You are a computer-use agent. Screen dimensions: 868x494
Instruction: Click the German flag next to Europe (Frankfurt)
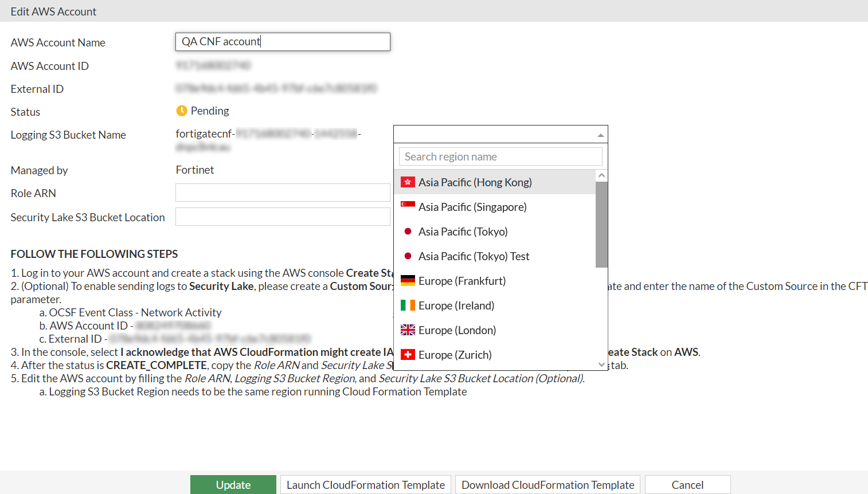(x=408, y=280)
